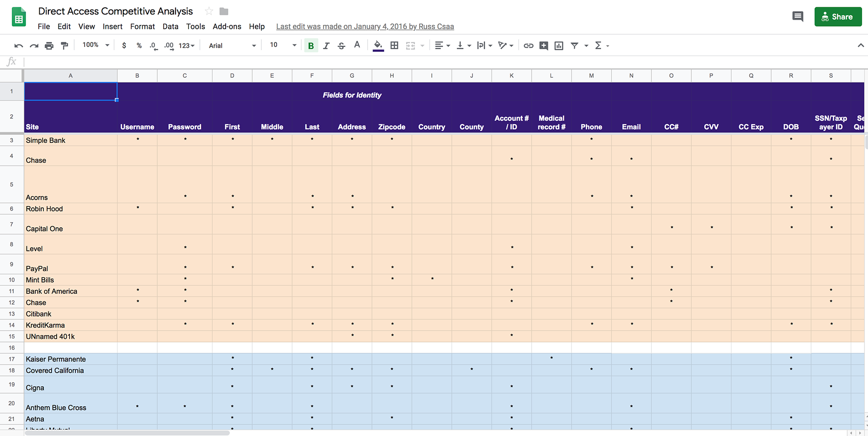Open horizontal align dropdown
This screenshot has width=868, height=436.
click(x=442, y=46)
